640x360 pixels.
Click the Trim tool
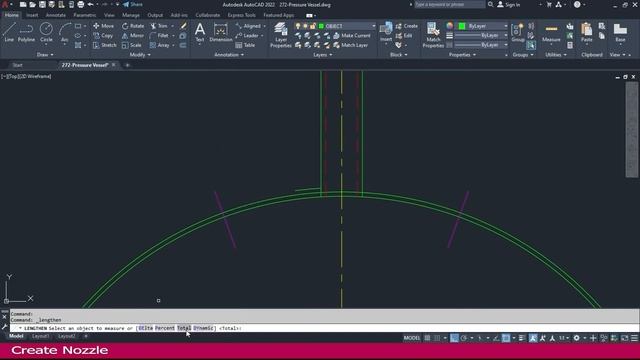pos(159,26)
